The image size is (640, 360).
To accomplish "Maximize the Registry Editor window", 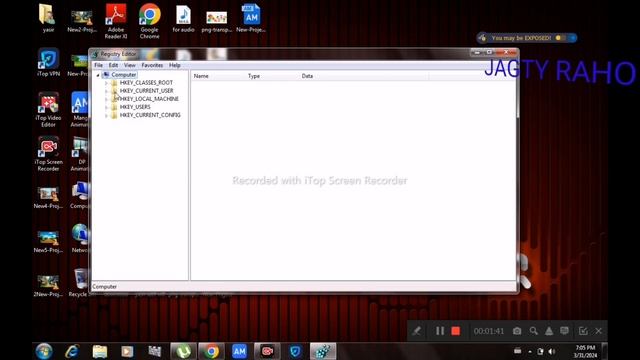I will coord(489,53).
